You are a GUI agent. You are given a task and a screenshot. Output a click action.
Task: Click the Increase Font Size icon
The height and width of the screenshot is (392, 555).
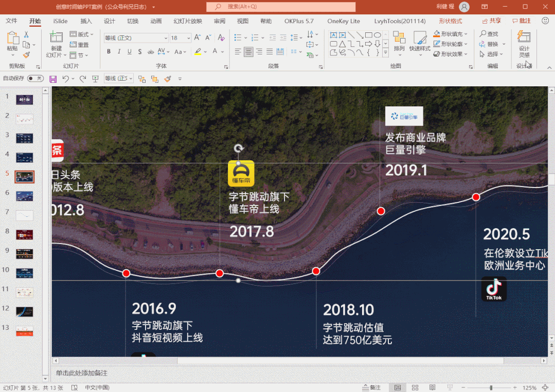coord(198,38)
